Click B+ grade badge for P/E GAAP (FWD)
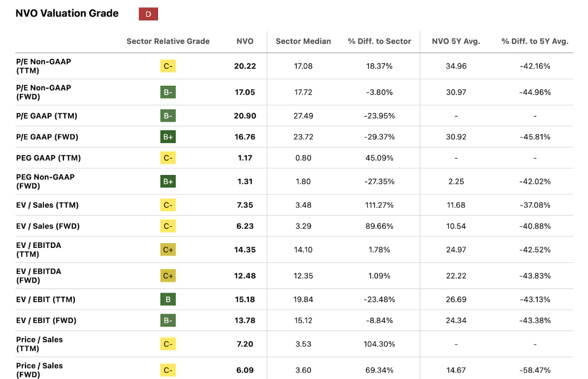 pyautogui.click(x=168, y=137)
